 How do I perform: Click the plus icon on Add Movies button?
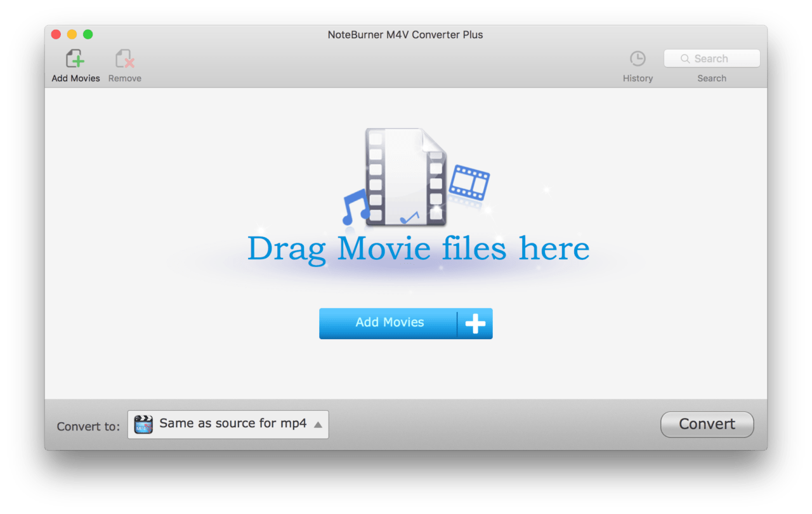(475, 324)
